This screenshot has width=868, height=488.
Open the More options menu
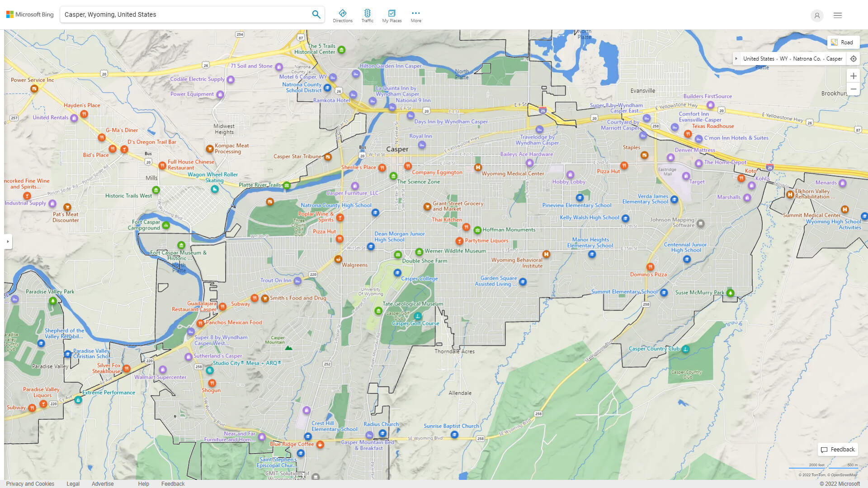click(415, 16)
